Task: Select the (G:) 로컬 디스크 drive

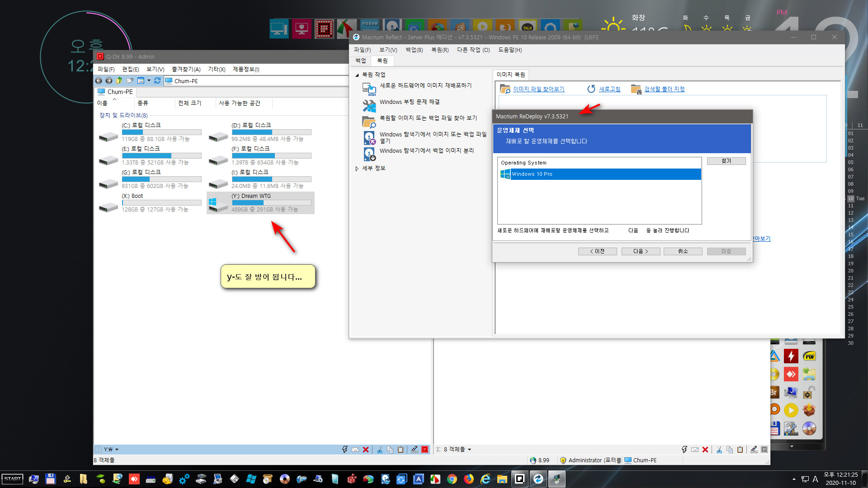Action: 150,179
